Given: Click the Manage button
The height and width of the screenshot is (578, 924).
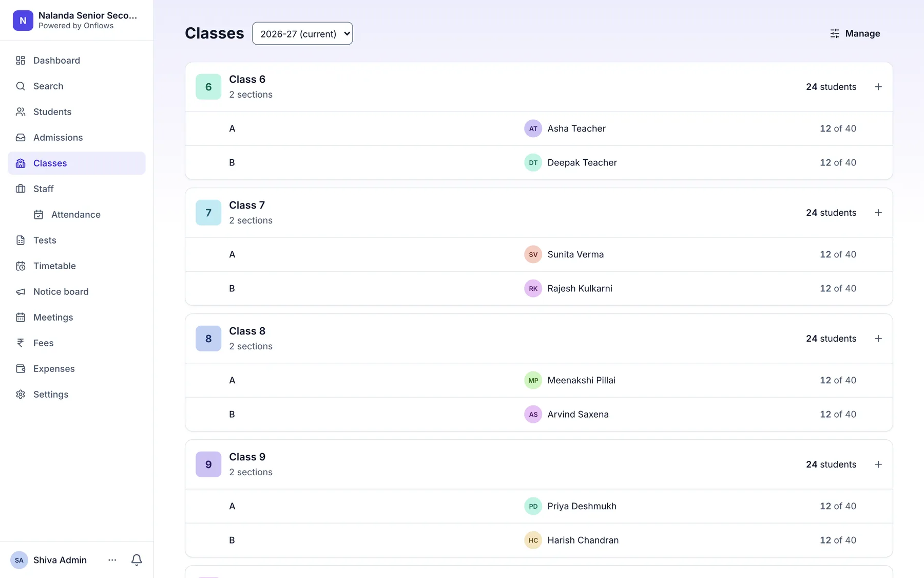Looking at the screenshot, I should (x=855, y=33).
